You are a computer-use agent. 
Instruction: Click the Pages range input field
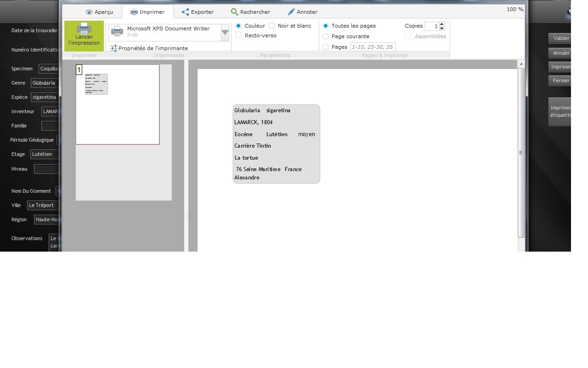[x=373, y=47]
